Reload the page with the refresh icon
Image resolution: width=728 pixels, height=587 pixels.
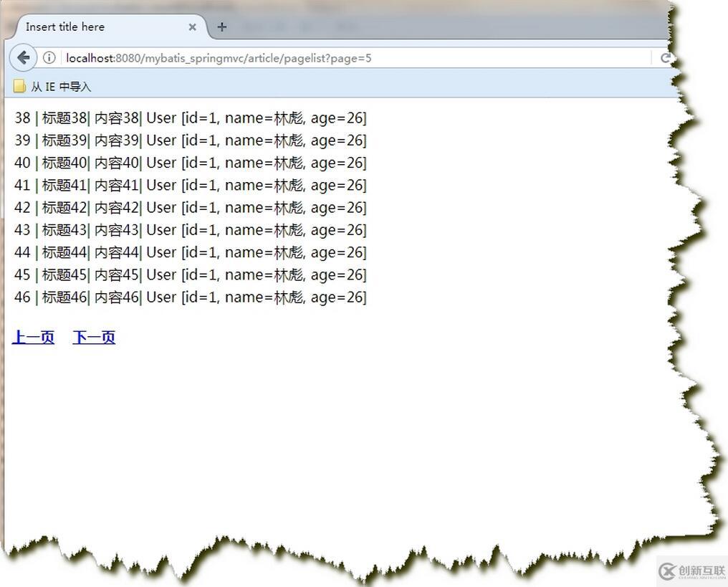point(665,58)
